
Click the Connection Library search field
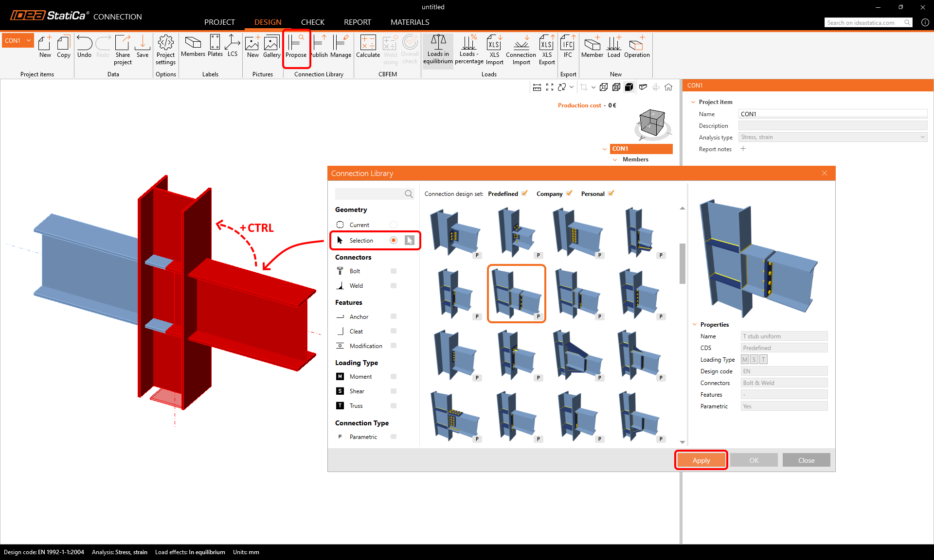point(370,194)
